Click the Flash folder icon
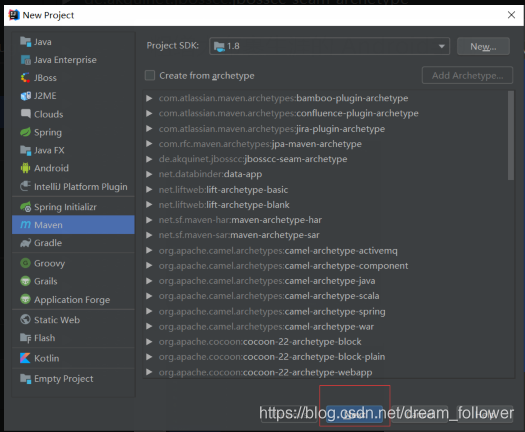 pyautogui.click(x=25, y=338)
